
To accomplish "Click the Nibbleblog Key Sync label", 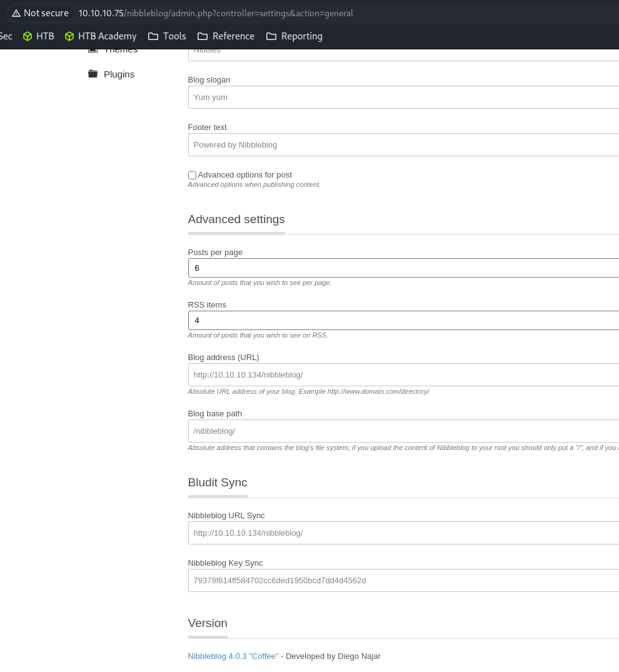I will coord(225,563).
